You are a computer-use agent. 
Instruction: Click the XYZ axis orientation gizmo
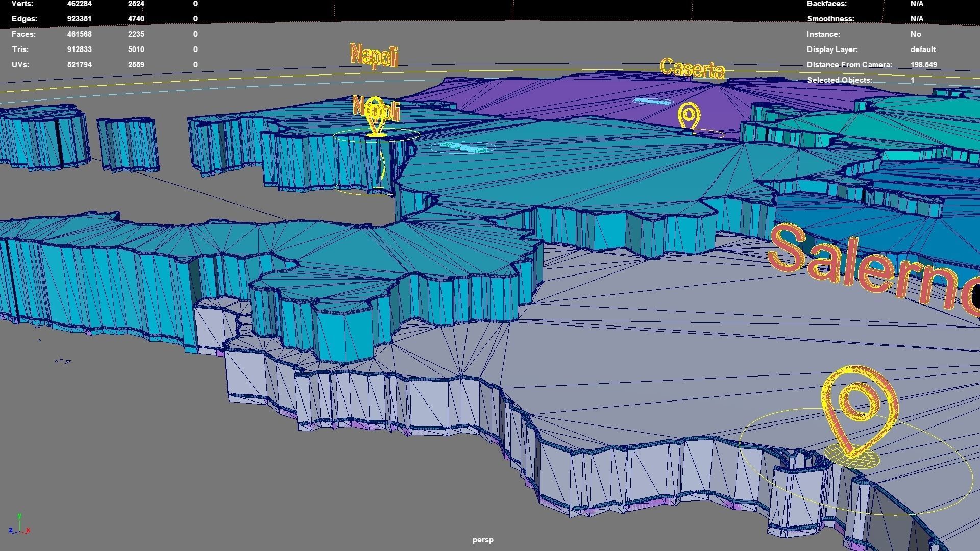coord(19,525)
